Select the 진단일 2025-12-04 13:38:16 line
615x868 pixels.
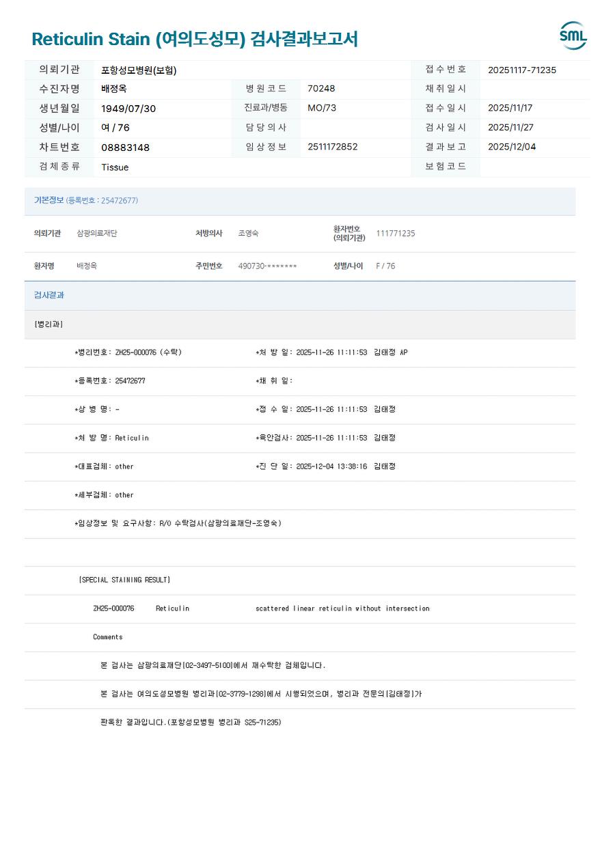pyautogui.click(x=325, y=466)
